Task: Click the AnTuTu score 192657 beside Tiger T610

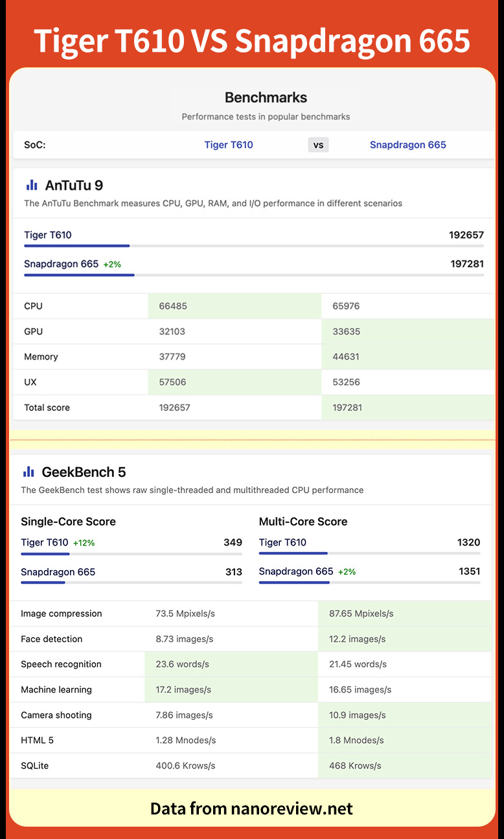Action: pyautogui.click(x=466, y=235)
